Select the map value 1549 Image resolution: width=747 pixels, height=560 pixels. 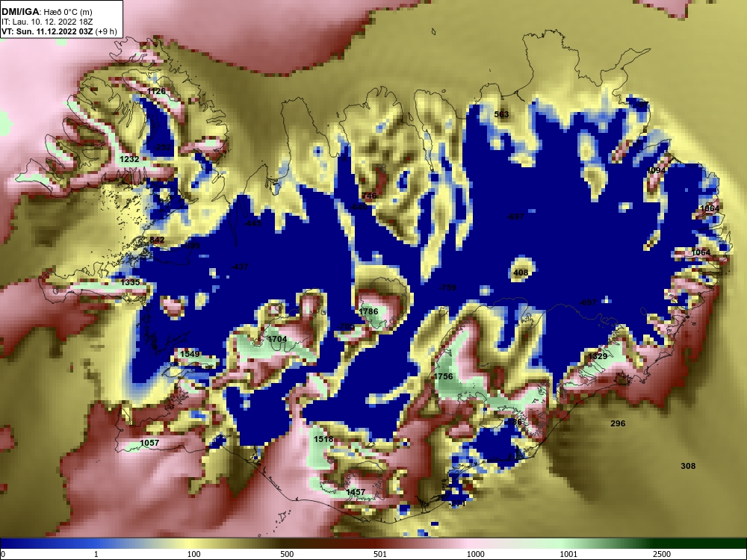(190, 354)
